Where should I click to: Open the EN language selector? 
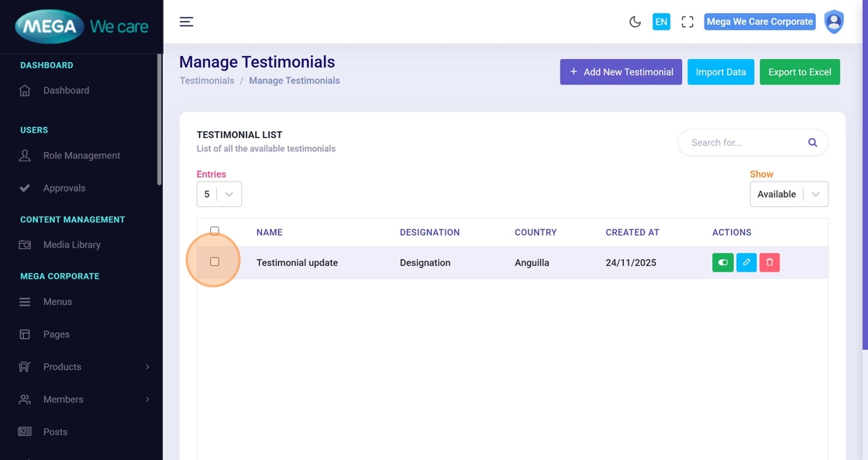661,22
